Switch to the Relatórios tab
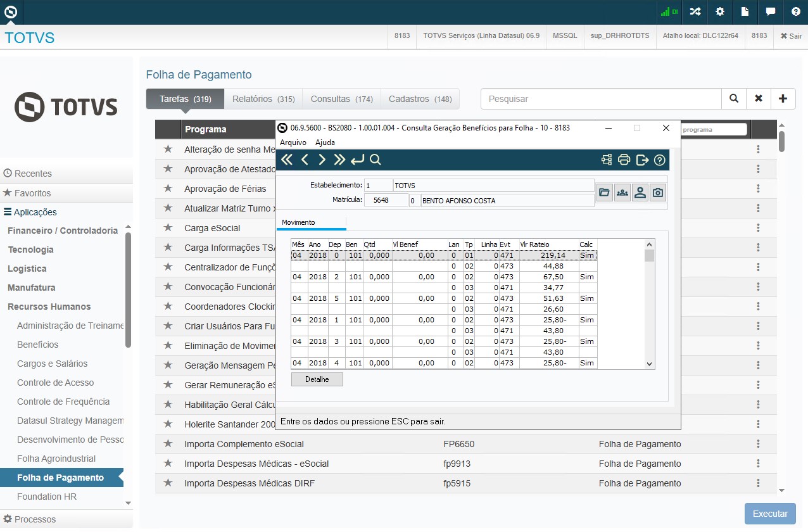This screenshot has height=532, width=808. (x=263, y=99)
